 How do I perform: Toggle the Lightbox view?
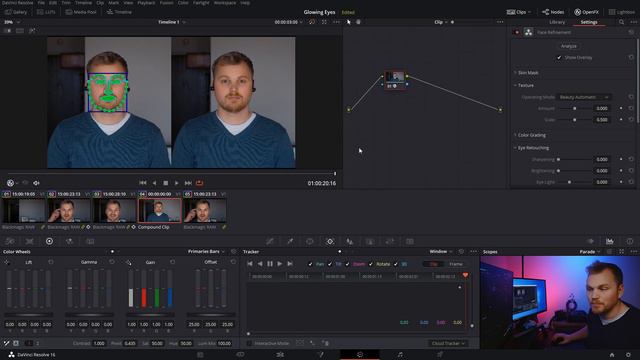pos(622,12)
